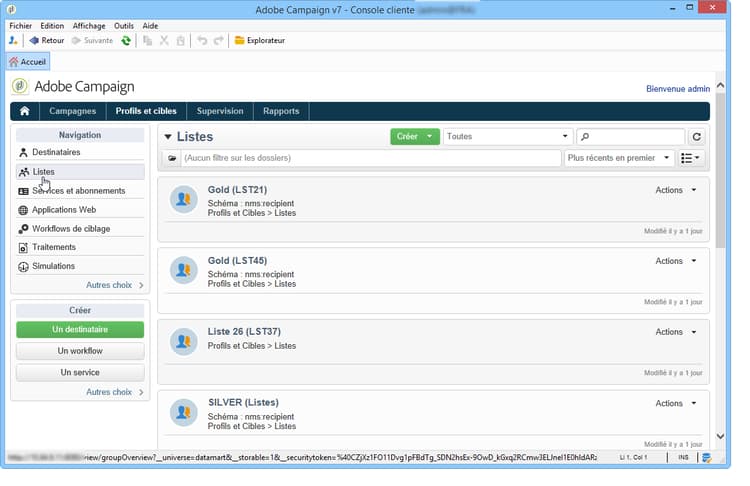
Task: Open the Créer button dropdown arrow
Action: coord(430,137)
